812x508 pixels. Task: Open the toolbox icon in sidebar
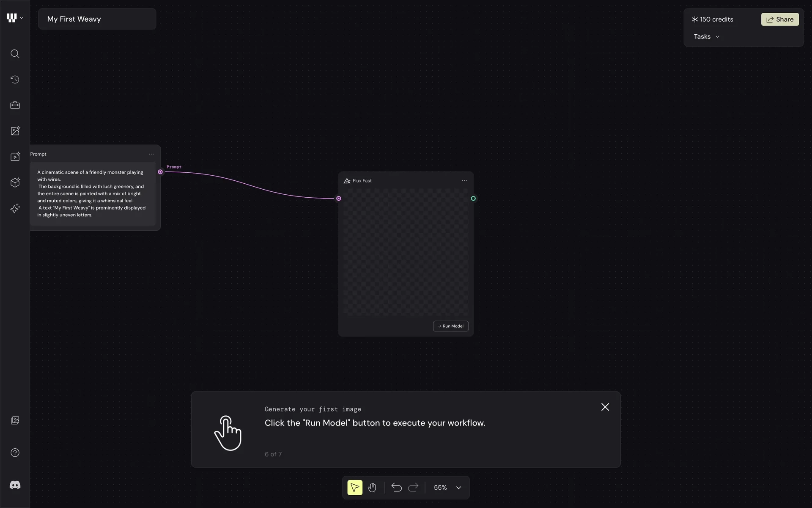(x=15, y=105)
